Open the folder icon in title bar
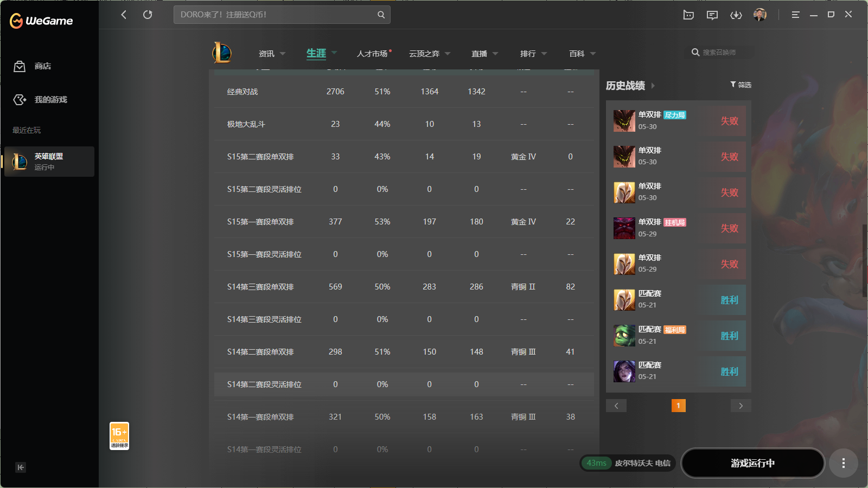This screenshot has height=488, width=868. point(688,15)
